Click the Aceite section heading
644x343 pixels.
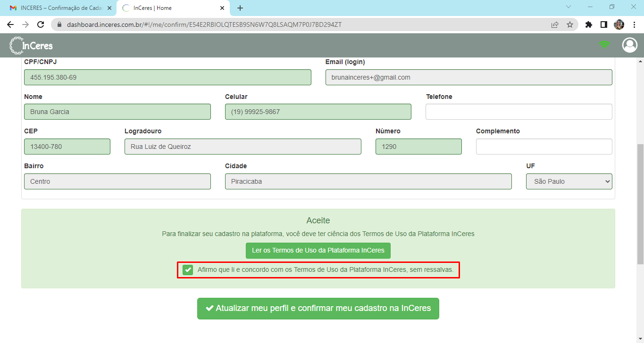pyautogui.click(x=318, y=220)
